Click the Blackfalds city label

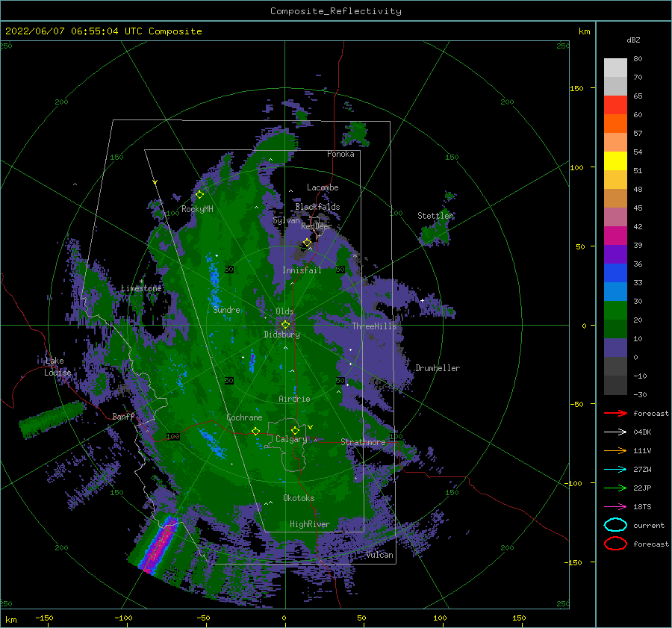[x=317, y=207]
